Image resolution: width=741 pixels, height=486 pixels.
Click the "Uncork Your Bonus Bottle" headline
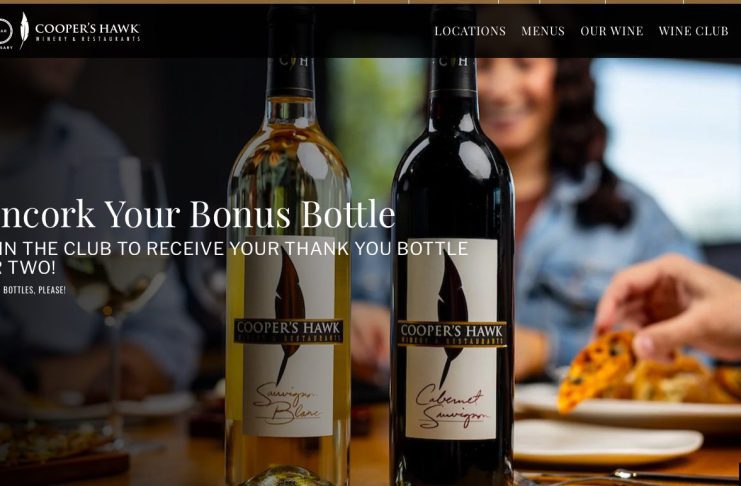[x=198, y=214]
